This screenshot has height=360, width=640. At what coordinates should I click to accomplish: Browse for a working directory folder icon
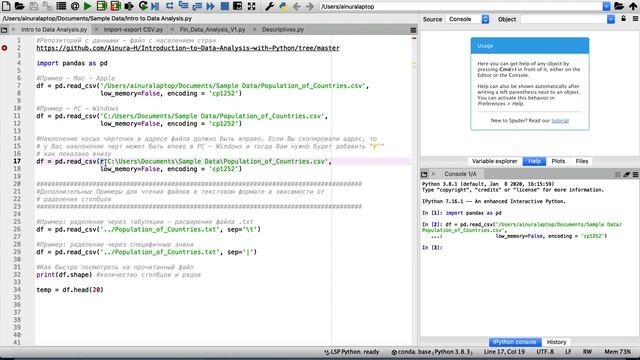pyautogui.click(x=619, y=6)
